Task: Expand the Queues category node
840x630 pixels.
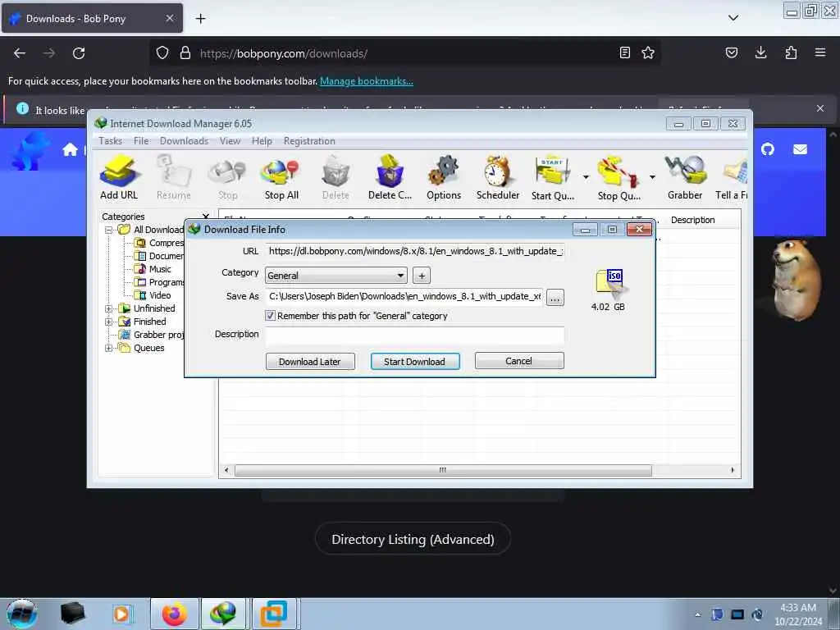Action: click(x=109, y=348)
